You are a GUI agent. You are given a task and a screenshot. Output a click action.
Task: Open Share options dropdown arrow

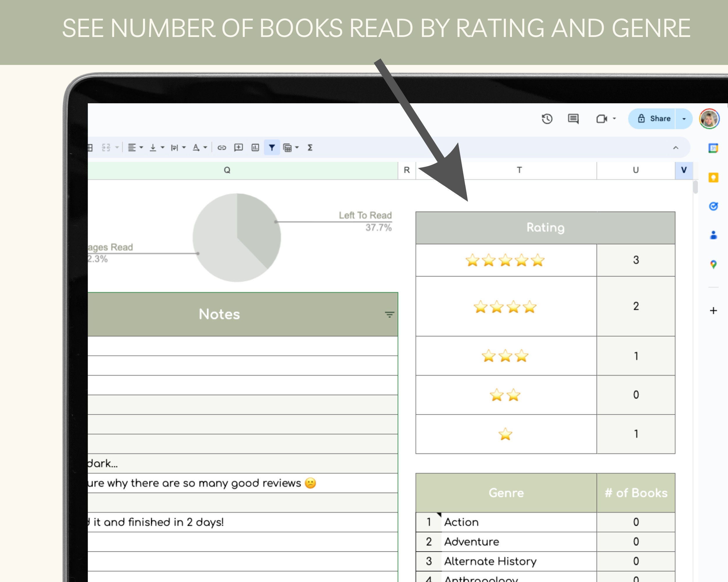[x=684, y=119]
